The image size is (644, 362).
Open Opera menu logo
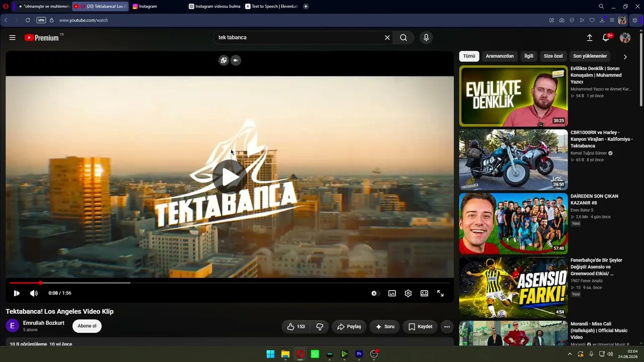[x=6, y=7]
